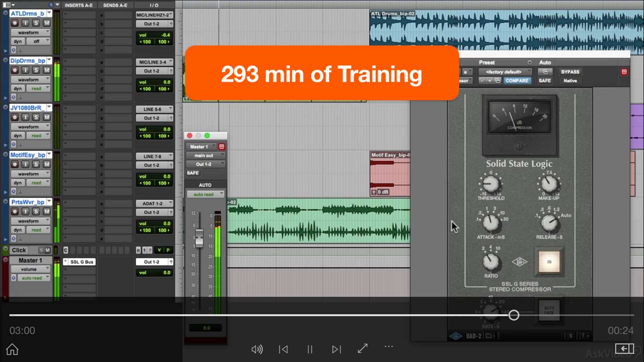Adjust the RATIO knob
The width and height of the screenshot is (644, 362).
click(x=491, y=261)
